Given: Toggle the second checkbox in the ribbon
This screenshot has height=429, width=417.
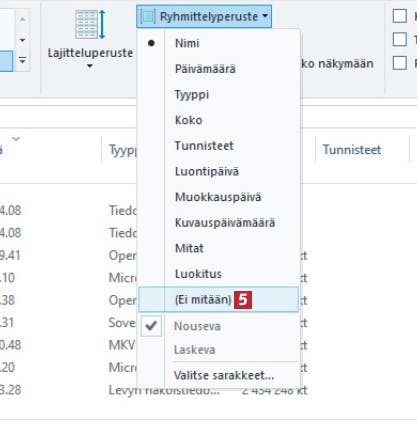Looking at the screenshot, I should (x=400, y=39).
